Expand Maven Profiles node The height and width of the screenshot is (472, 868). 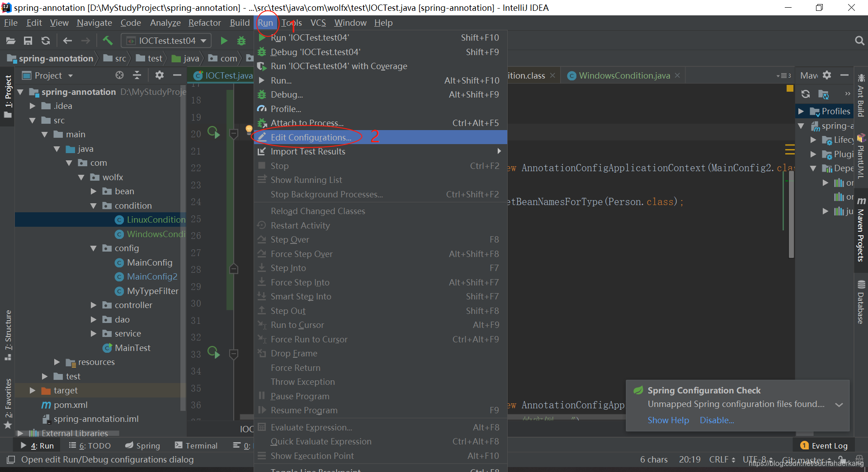801,111
